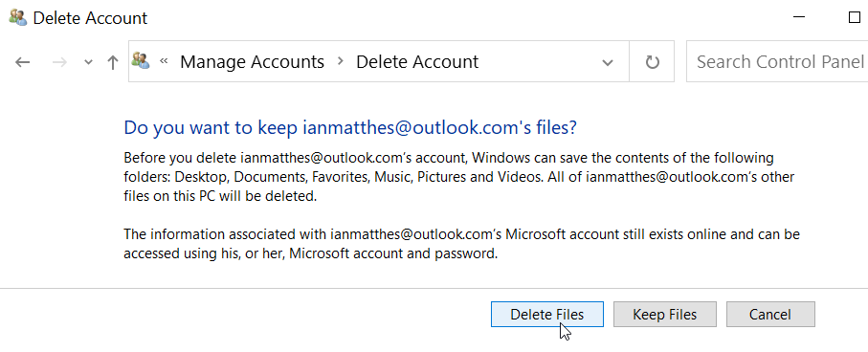Click the user accounts icon in address bar

pyautogui.click(x=142, y=61)
